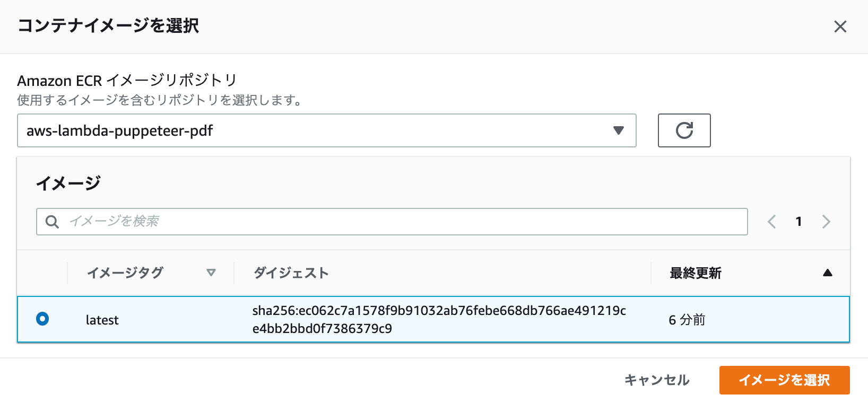The height and width of the screenshot is (403, 868).
Task: Click the magnifier icon in image search
Action: click(52, 222)
